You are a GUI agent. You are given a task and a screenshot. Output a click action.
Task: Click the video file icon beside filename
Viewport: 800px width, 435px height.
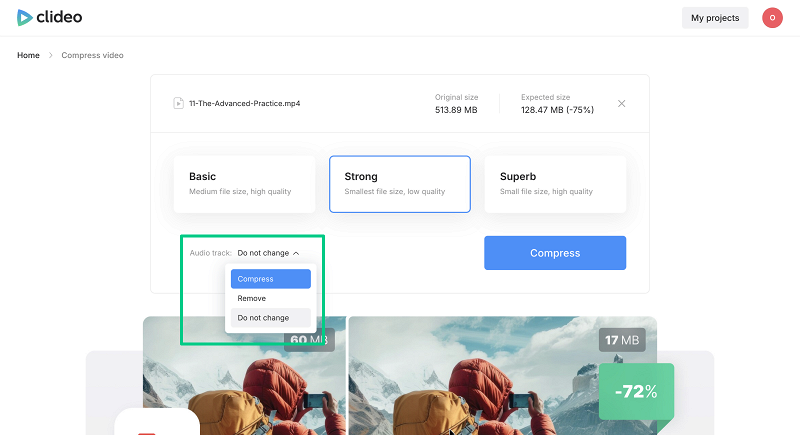click(x=178, y=103)
